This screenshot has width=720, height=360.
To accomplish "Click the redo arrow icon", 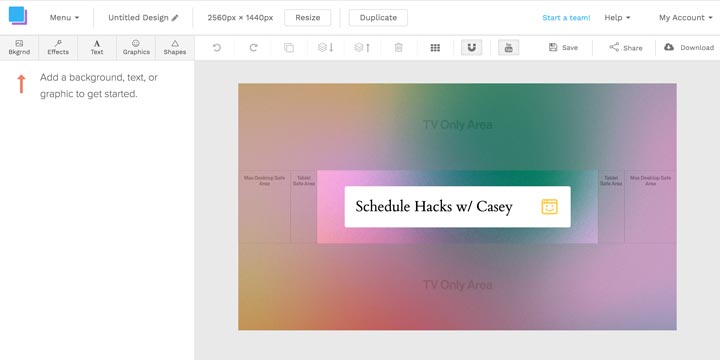I will click(x=253, y=47).
